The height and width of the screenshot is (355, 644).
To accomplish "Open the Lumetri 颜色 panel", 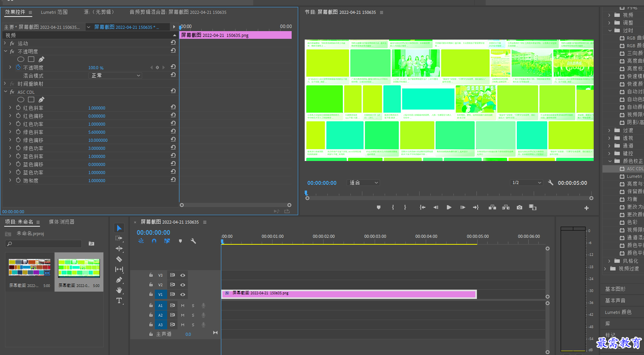I will 618,312.
